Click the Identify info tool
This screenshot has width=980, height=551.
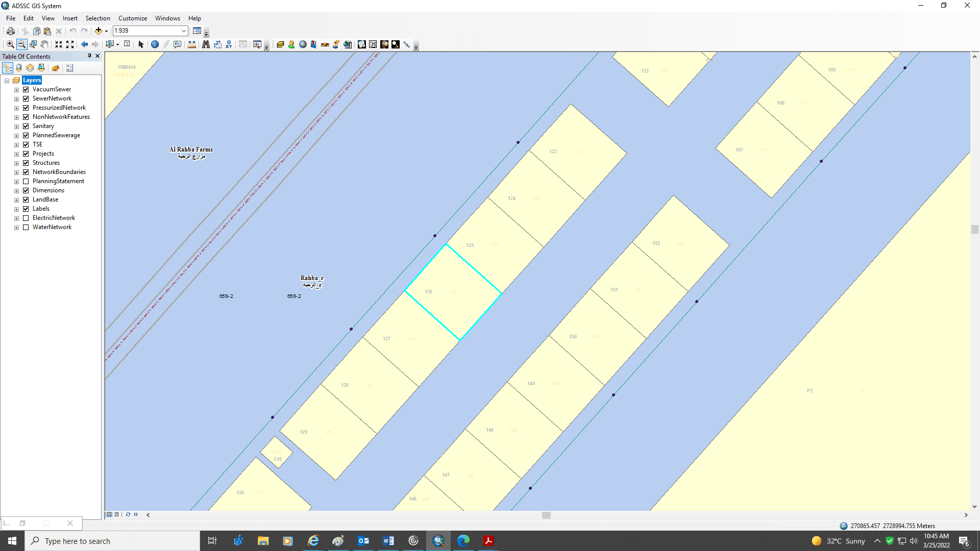pos(155,44)
